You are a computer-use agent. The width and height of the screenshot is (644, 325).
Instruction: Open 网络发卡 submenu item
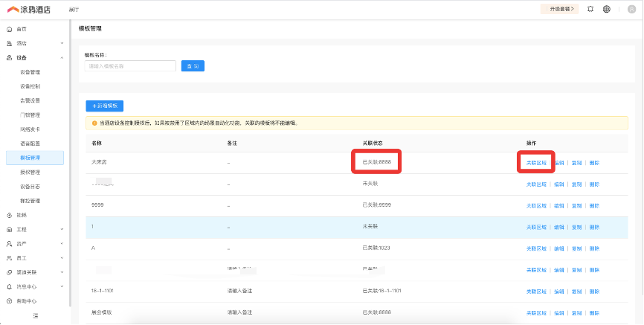tap(30, 129)
